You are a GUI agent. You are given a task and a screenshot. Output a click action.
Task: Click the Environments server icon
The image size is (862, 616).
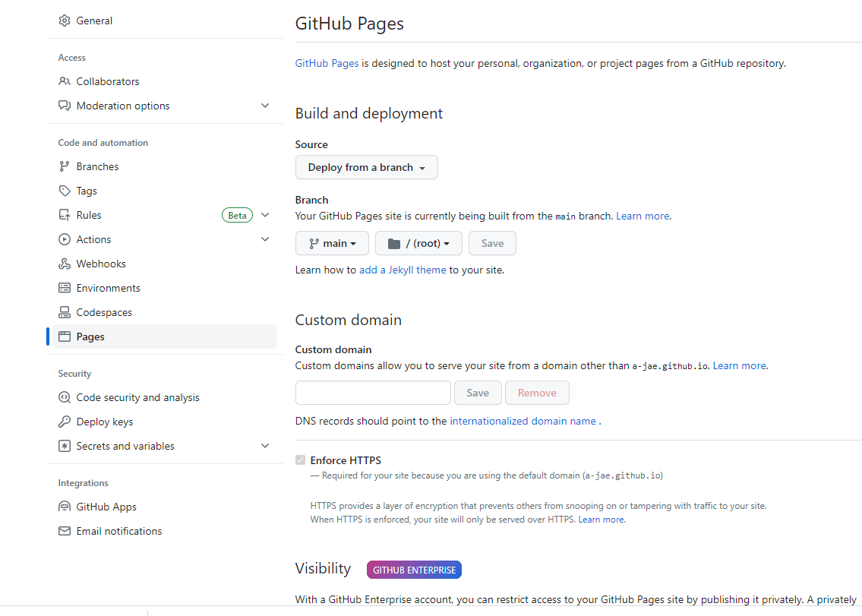coord(65,288)
